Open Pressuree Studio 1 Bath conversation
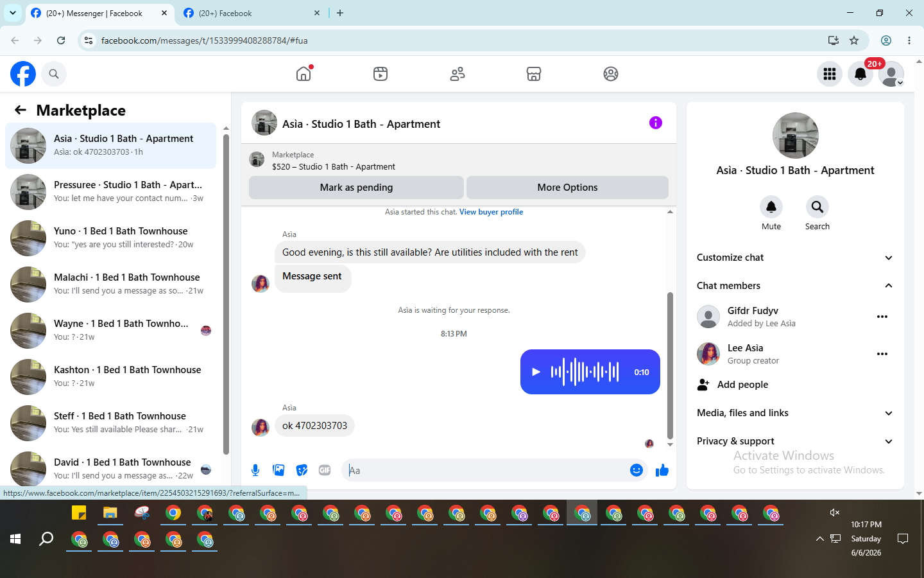 (110, 192)
